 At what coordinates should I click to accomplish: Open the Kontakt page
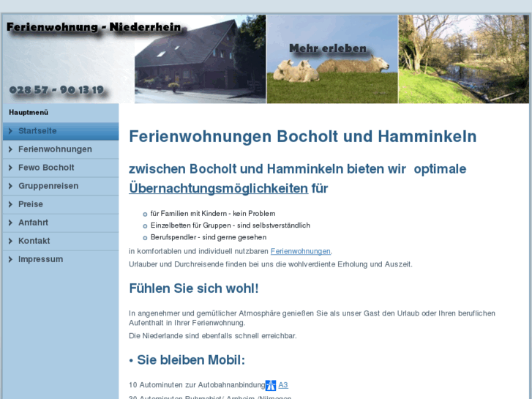tap(61, 241)
